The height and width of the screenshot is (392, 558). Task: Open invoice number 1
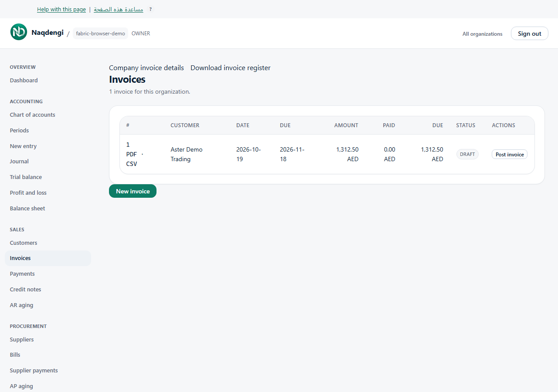[128, 145]
